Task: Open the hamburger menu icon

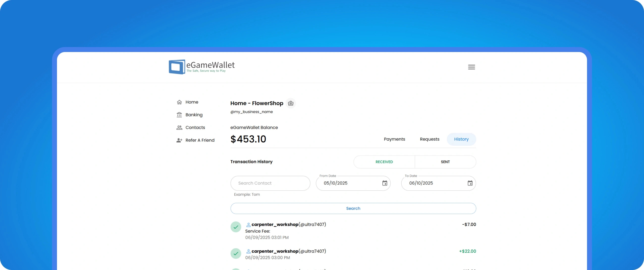Action: 472,67
